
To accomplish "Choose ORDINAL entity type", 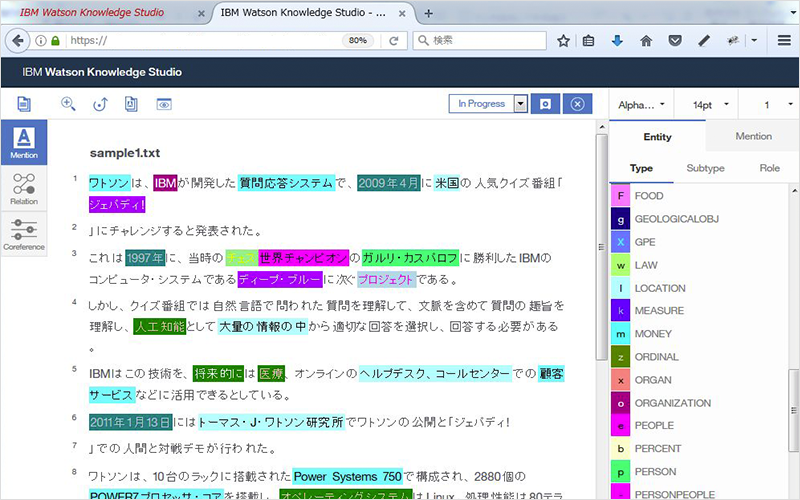I will (657, 357).
